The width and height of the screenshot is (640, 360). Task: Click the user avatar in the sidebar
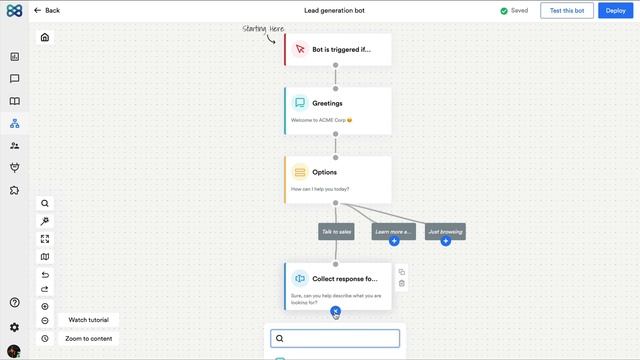[x=14, y=351]
